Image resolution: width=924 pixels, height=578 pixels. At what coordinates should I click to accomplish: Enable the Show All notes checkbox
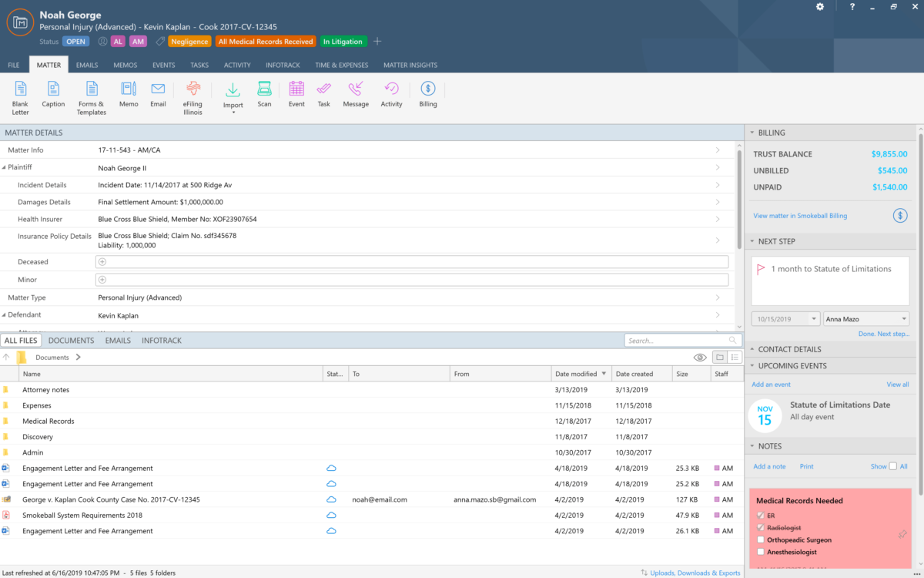[x=893, y=466]
